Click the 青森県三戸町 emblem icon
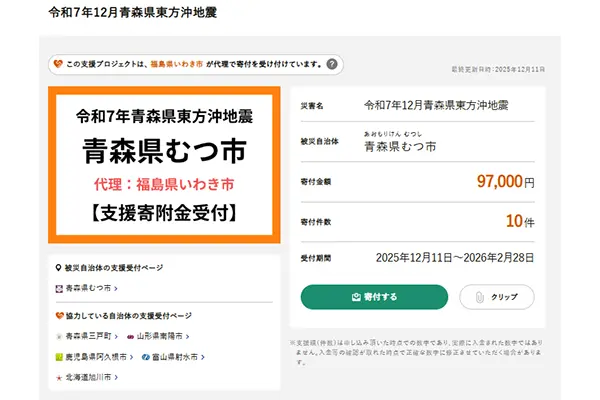Screen dimensions: 600x400 coord(59,336)
